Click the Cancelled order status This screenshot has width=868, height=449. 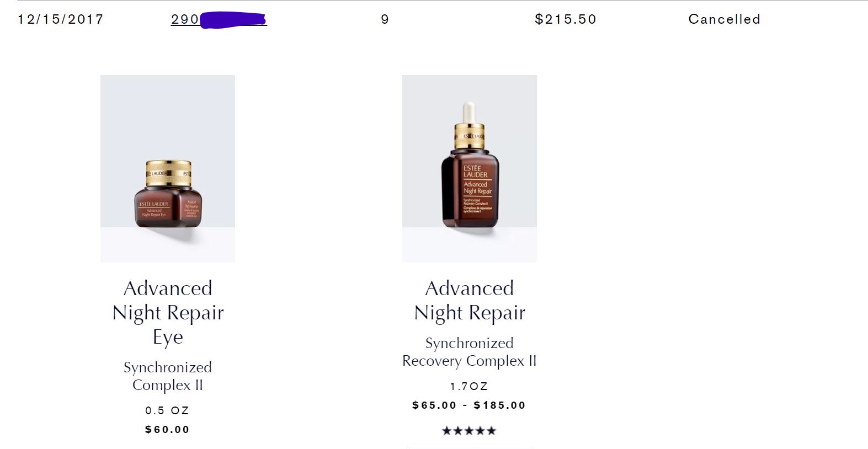coord(724,20)
